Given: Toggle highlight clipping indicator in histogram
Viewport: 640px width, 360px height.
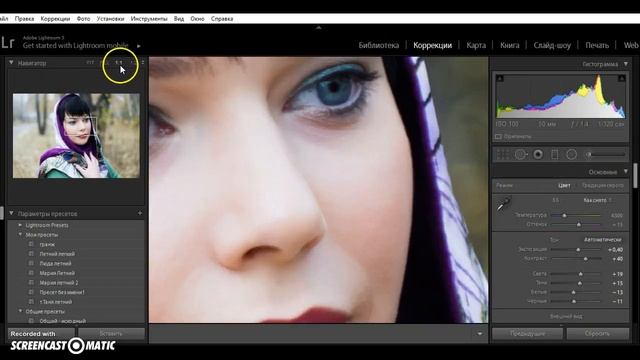Looking at the screenshot, I should 621,78.
